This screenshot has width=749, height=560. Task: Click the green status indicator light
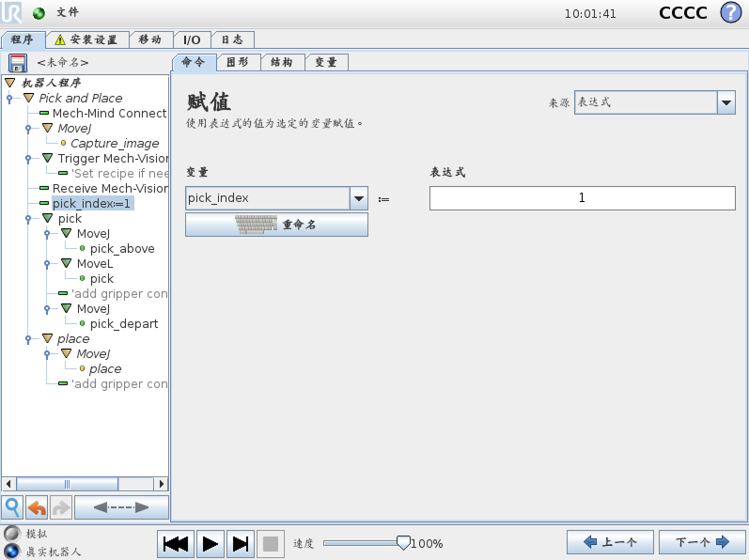click(39, 13)
